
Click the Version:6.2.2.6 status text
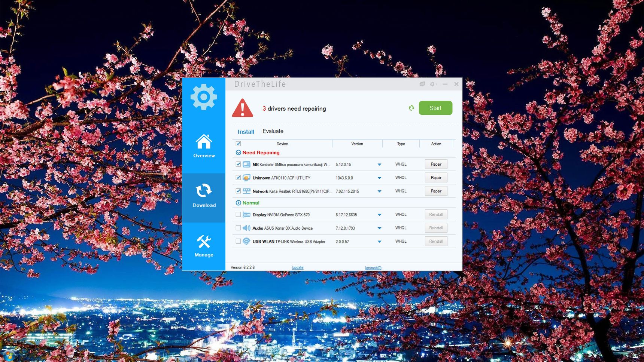coord(243,267)
